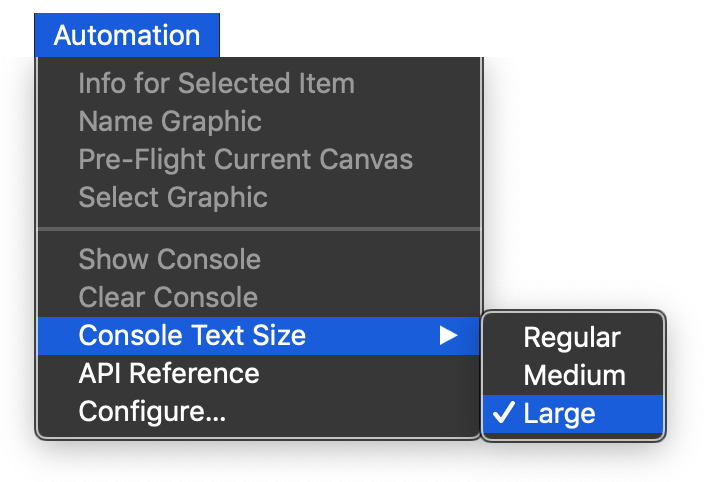Open the API Reference link
The width and height of the screenshot is (704, 482).
(169, 374)
